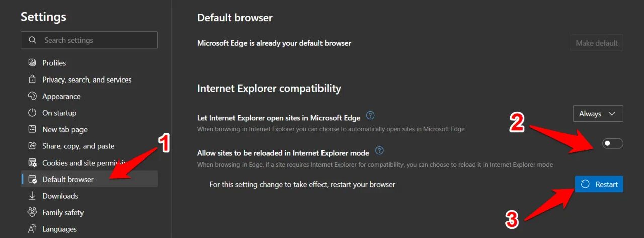Click the Make default button
Image resolution: width=644 pixels, height=238 pixels.
pyautogui.click(x=597, y=43)
